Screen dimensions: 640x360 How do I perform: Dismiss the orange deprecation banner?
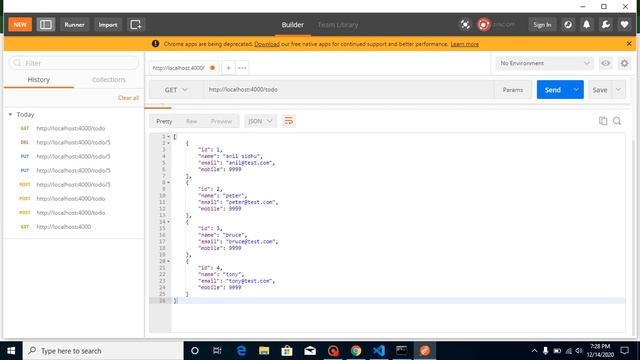(x=629, y=44)
